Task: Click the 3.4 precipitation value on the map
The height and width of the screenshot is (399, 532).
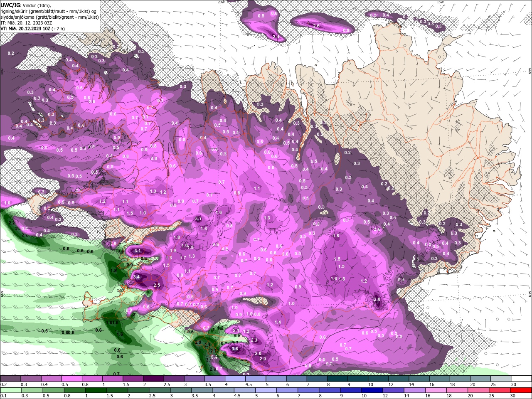Action: [x=137, y=277]
